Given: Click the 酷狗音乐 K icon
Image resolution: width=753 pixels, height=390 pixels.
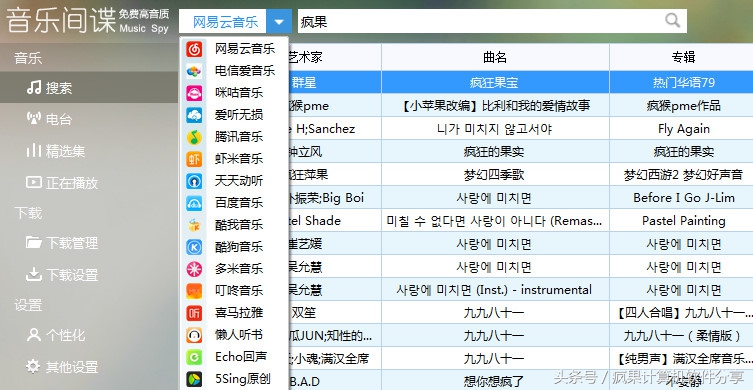Looking at the screenshot, I should [194, 247].
